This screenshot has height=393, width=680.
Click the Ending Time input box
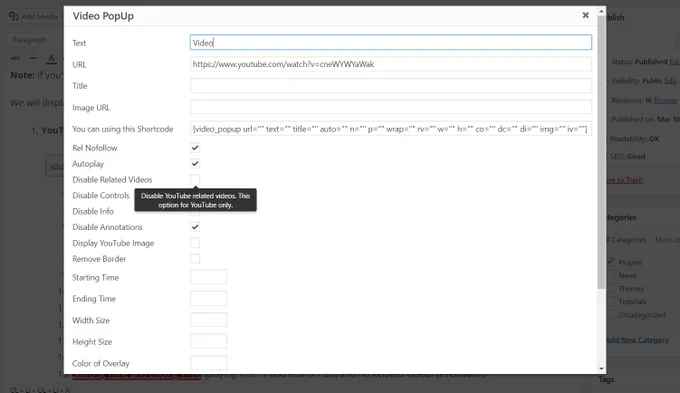[208, 298]
